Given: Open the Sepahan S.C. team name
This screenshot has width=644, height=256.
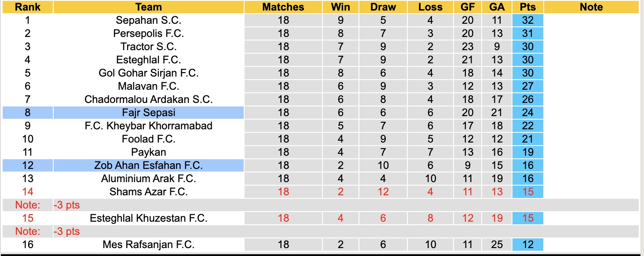Looking at the screenshot, I should [149, 20].
